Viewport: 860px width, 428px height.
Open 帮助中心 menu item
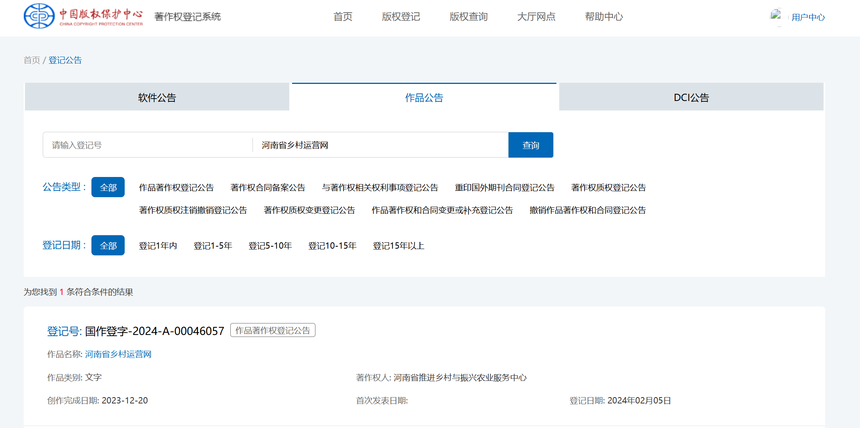tap(604, 16)
